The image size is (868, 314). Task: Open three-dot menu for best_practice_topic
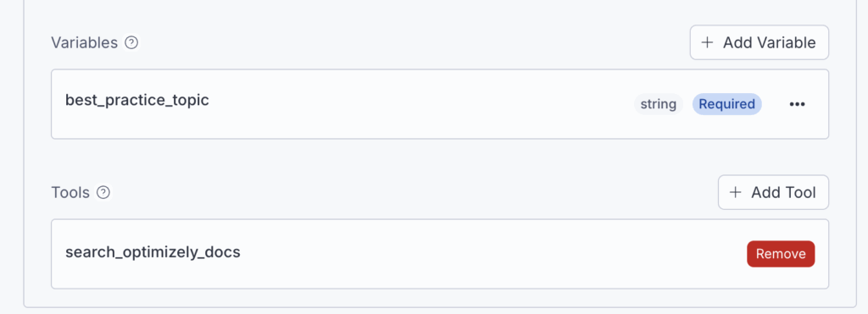[797, 104]
